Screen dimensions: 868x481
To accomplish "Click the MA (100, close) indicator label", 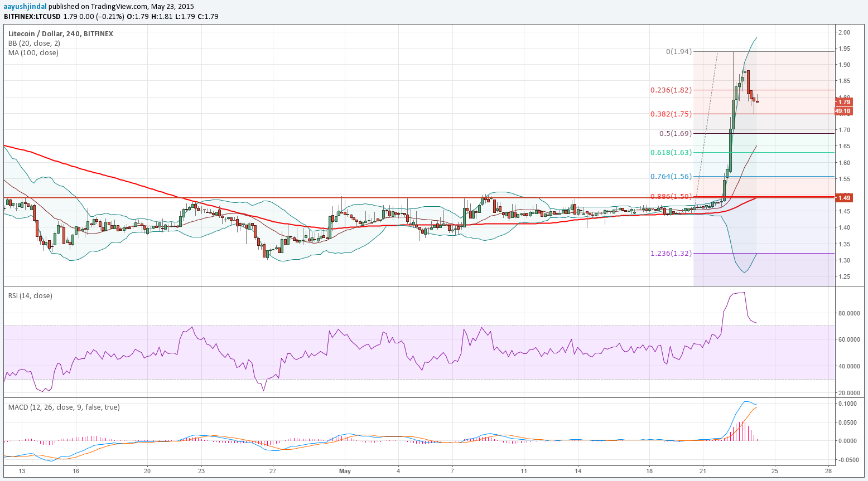I will point(33,53).
